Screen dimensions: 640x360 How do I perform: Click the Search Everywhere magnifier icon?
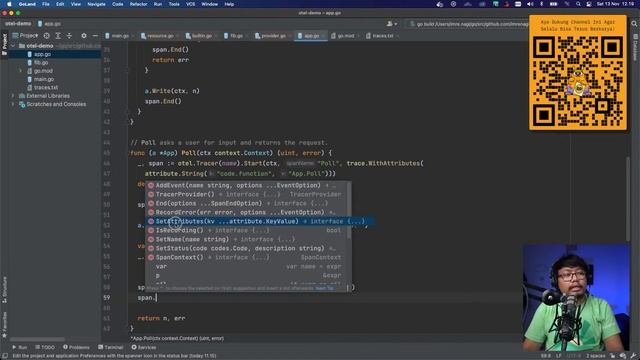(634, 24)
